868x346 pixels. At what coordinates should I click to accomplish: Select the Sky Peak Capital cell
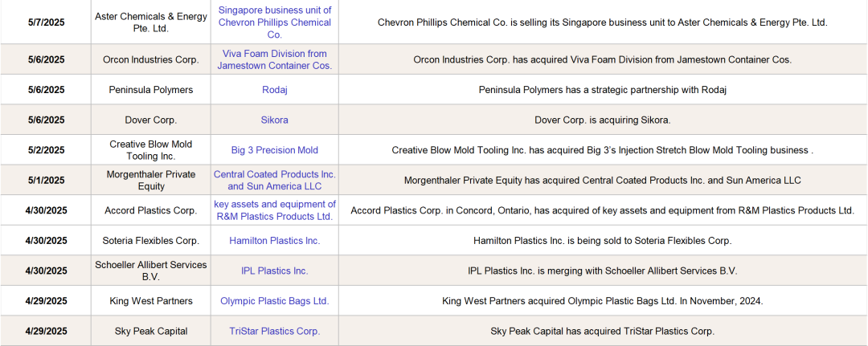[150, 332]
